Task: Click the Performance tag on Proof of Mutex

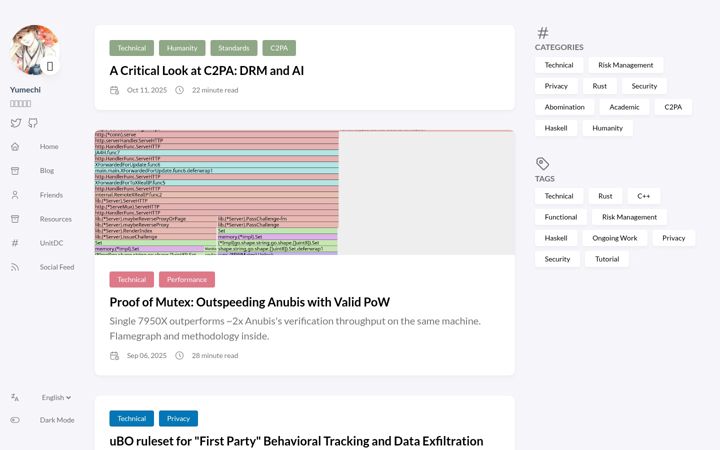Action: pos(187,279)
